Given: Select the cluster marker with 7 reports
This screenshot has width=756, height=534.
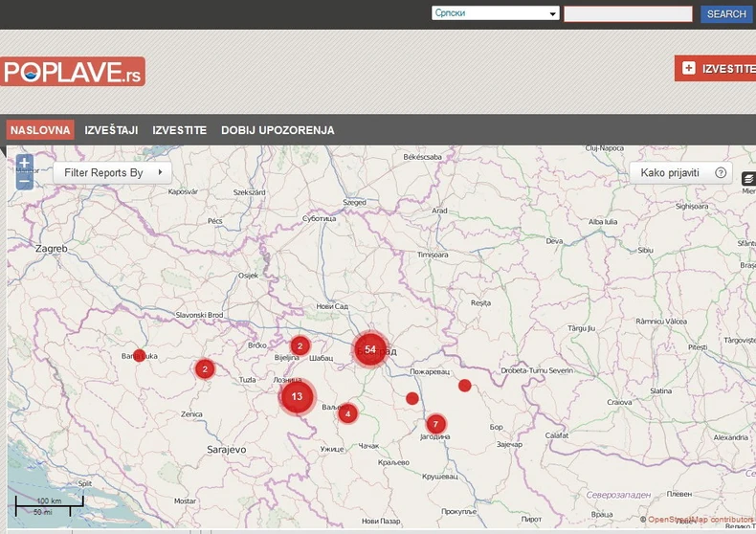Looking at the screenshot, I should pyautogui.click(x=435, y=424).
